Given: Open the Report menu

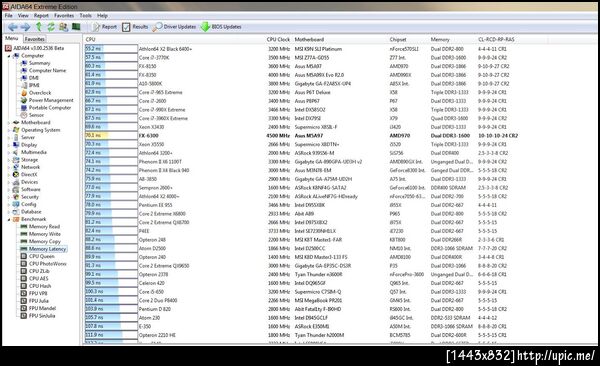Looking at the screenshot, I should tap(41, 16).
